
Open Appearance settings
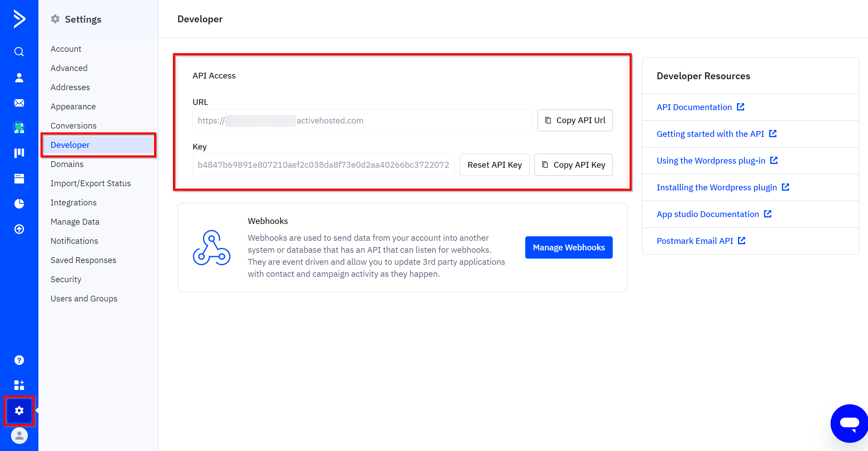(73, 106)
